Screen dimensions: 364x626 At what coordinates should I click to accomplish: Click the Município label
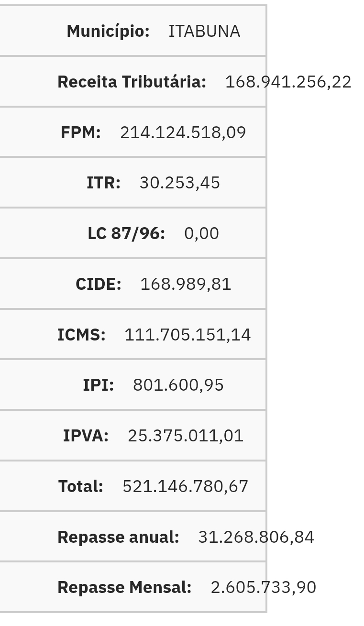pos(108,31)
